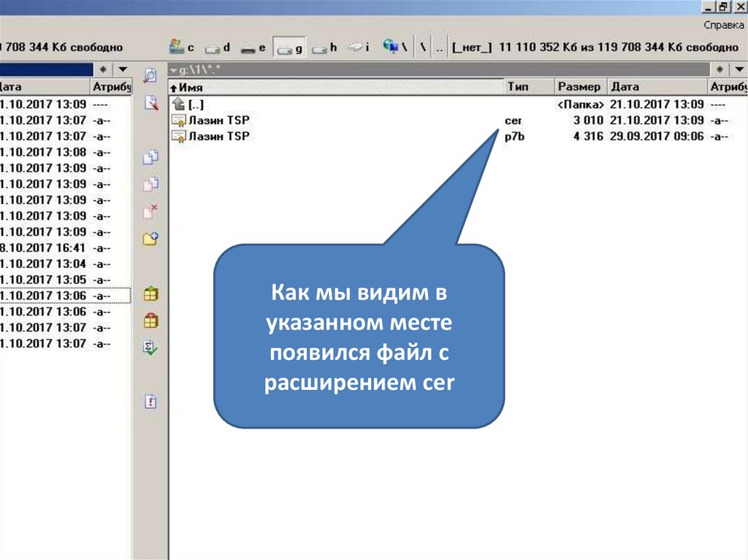Screen dimensions: 748x560
Task: Select left panel row with time 13:04
Action: (65, 264)
